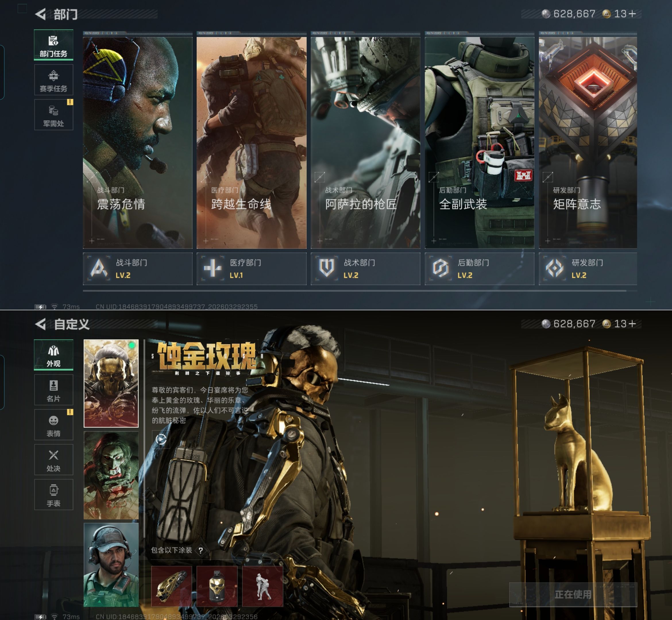Open the 全副武装 logistics card
Viewport: 672px width, 620px height.
click(x=479, y=143)
